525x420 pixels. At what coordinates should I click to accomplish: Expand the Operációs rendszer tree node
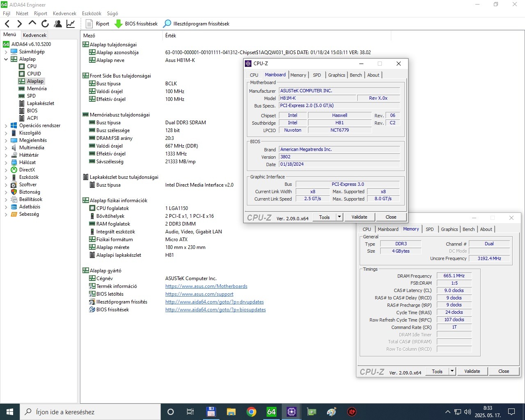coord(6,126)
